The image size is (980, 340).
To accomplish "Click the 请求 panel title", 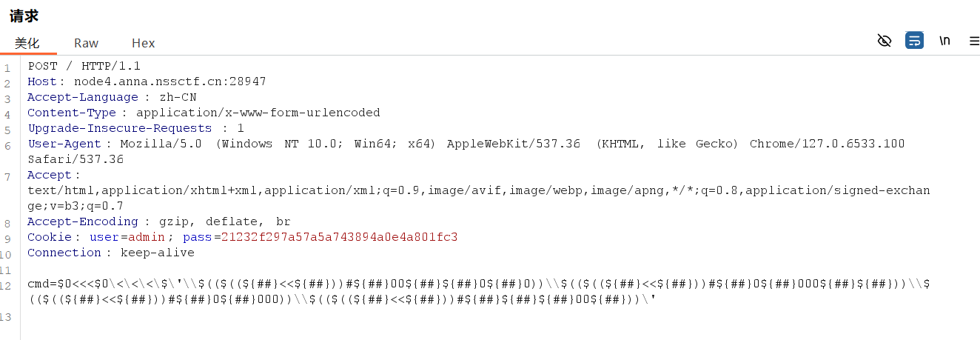I will [x=24, y=16].
